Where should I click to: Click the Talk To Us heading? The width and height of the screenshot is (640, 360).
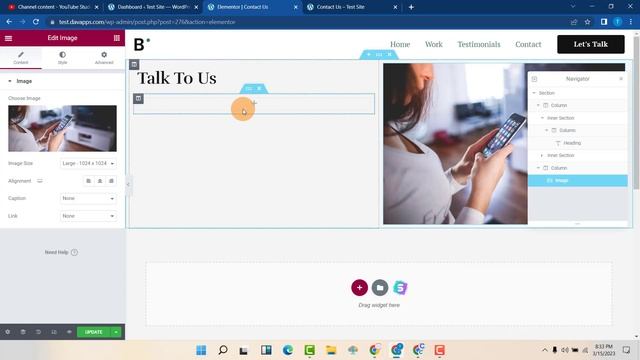point(177,78)
